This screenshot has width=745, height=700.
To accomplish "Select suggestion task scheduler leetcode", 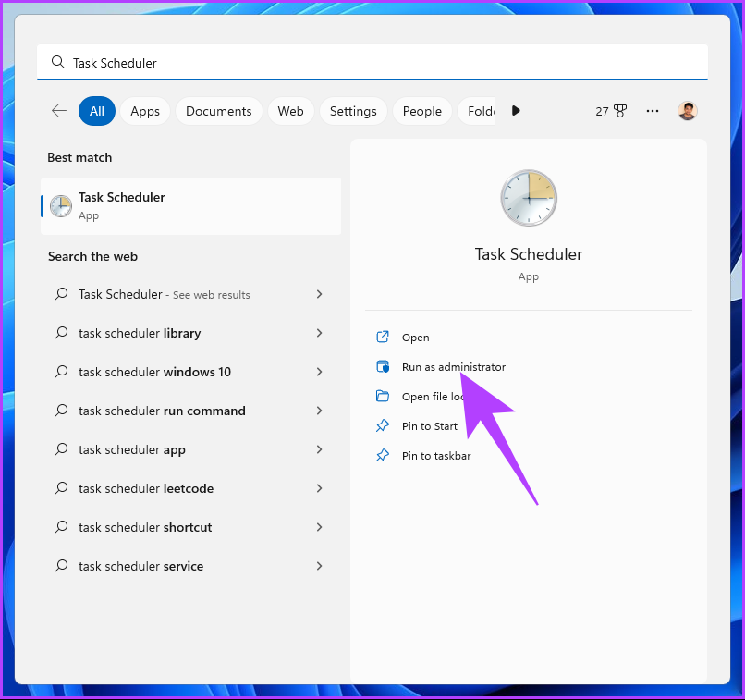I will pos(146,488).
